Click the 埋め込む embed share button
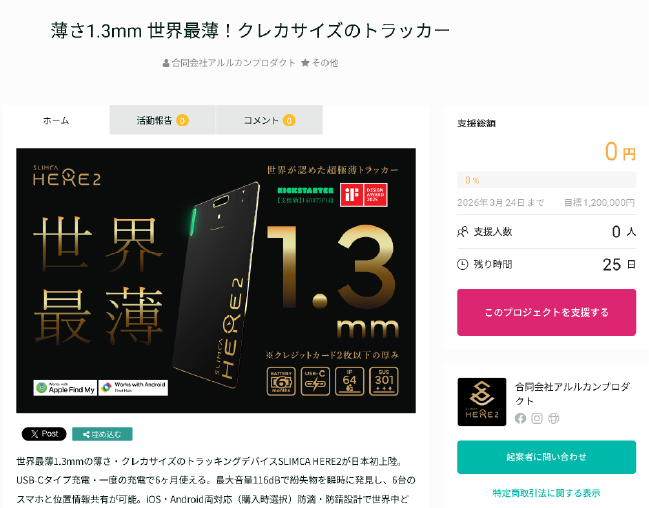The image size is (649, 508). coord(102,434)
